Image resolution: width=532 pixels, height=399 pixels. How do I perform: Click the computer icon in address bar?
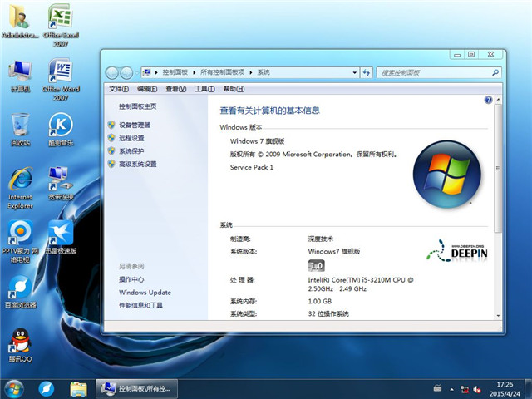pyautogui.click(x=147, y=72)
